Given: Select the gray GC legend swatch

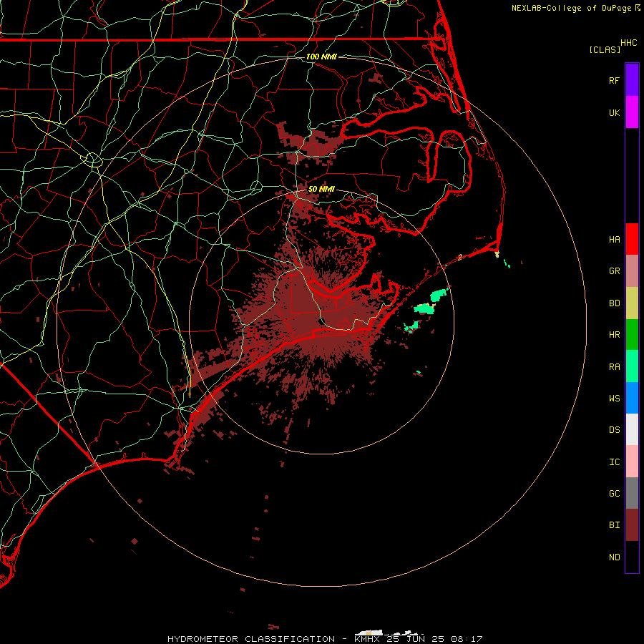Looking at the screenshot, I should [x=632, y=493].
